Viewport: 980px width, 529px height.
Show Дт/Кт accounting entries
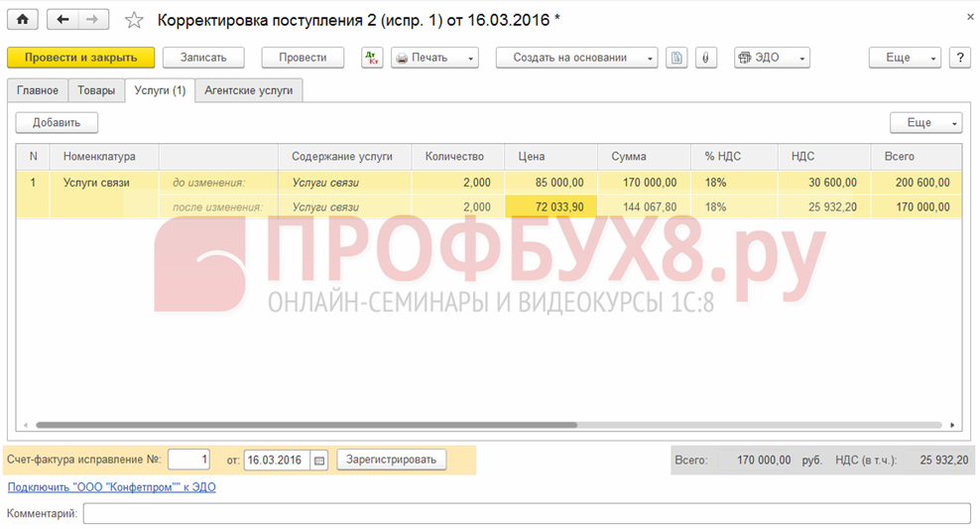[372, 58]
